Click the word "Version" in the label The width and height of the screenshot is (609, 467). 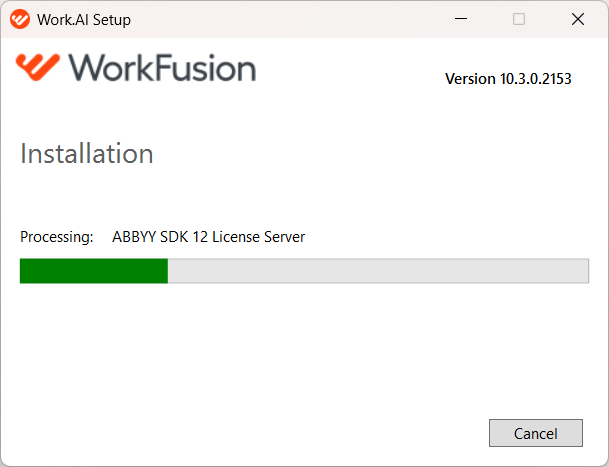click(x=470, y=79)
